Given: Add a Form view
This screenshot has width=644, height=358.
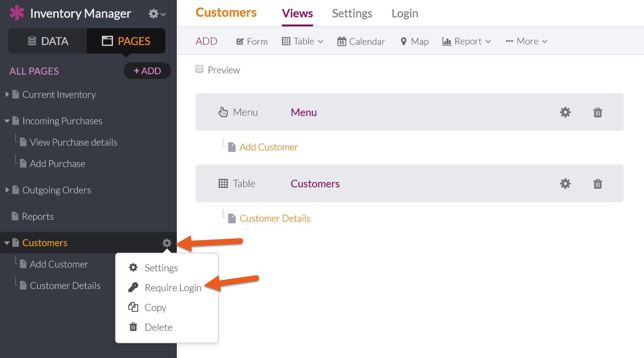Looking at the screenshot, I should pos(252,41).
